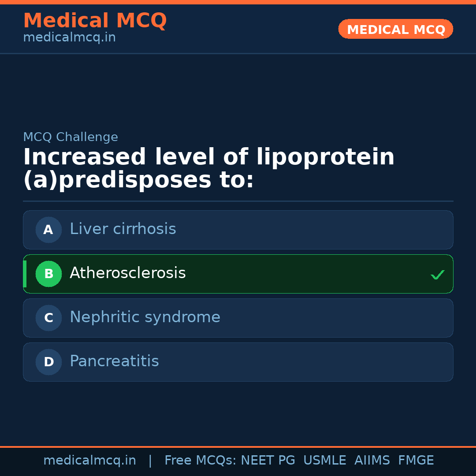Click the letter C circle icon
Image resolution: width=476 pixels, height=476 pixels.
coord(48,318)
